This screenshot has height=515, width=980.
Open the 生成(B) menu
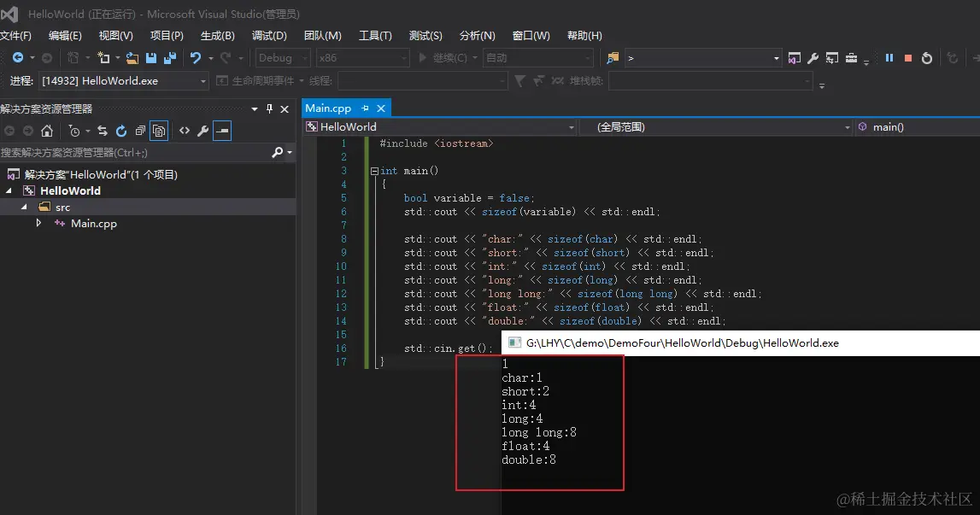coord(218,36)
